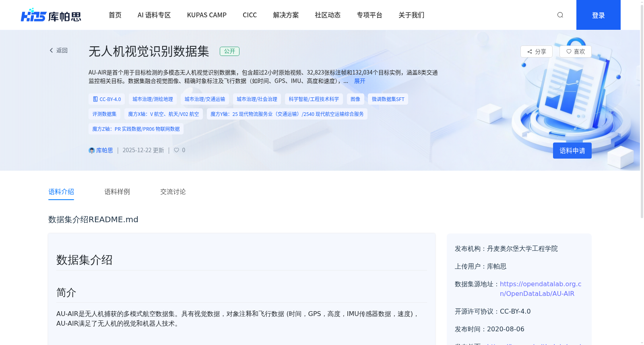
Task: Click the heart like count icon
Action: click(x=176, y=150)
